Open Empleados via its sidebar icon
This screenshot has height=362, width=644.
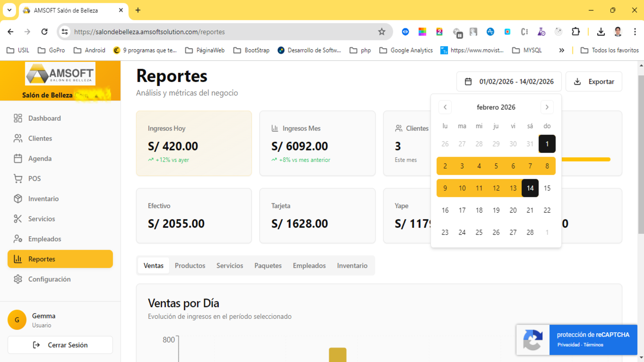click(18, 239)
